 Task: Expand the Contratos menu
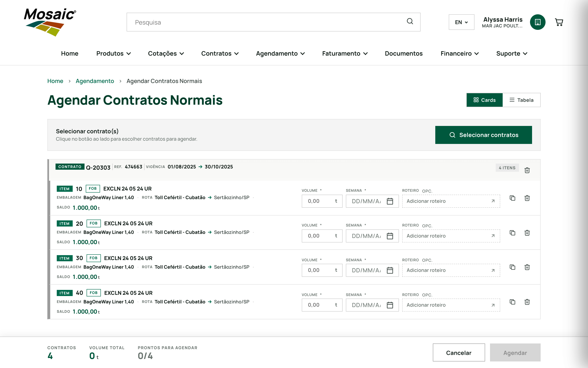click(220, 54)
